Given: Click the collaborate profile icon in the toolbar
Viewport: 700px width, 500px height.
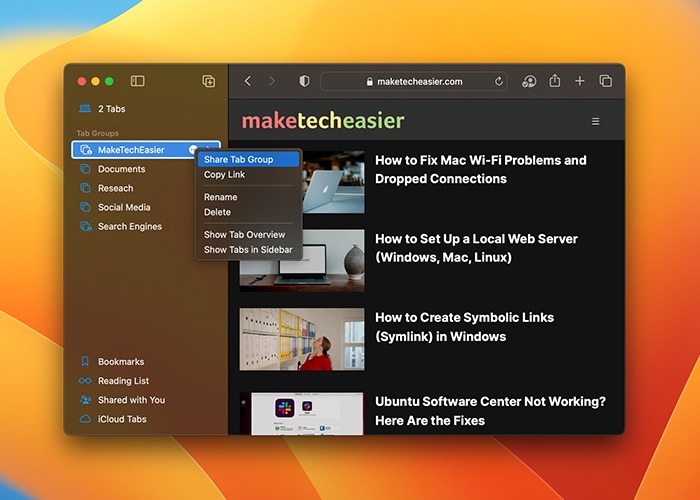Looking at the screenshot, I should tap(529, 81).
